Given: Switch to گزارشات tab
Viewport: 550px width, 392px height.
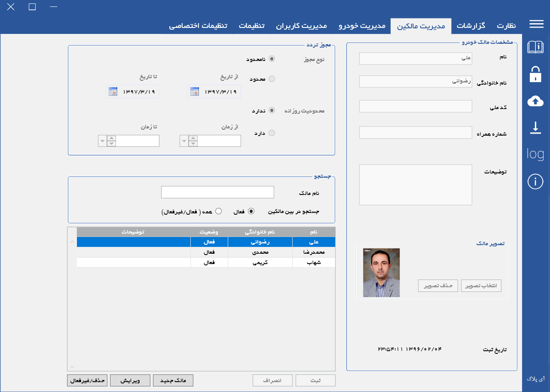Looking at the screenshot, I should tap(471, 26).
